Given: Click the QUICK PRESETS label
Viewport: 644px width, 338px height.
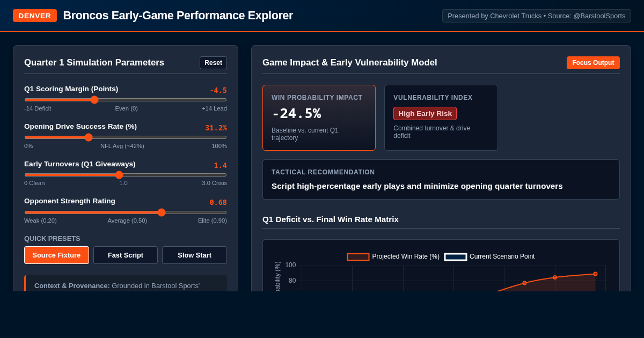Looking at the screenshot, I should pos(52,239).
